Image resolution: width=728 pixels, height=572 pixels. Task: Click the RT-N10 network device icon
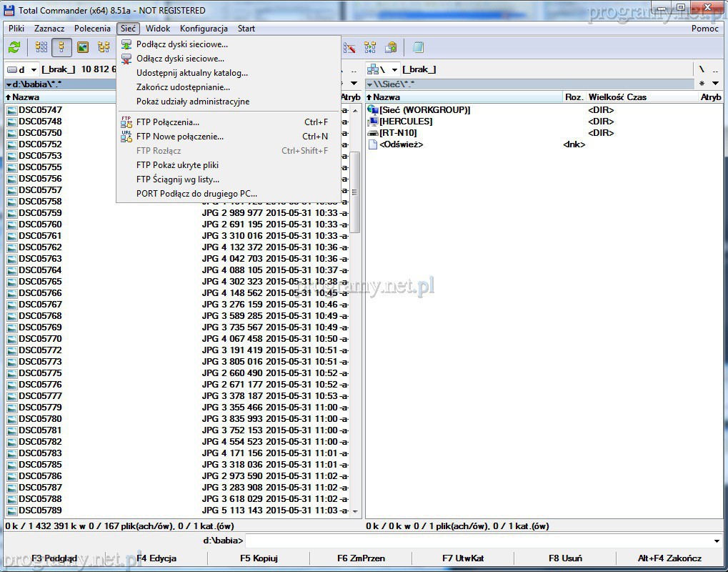[x=372, y=133]
